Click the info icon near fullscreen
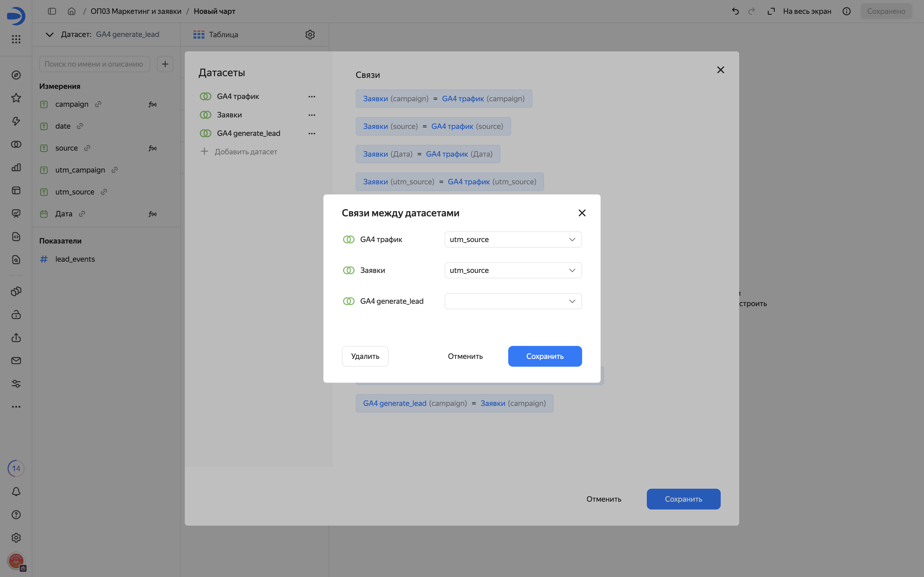This screenshot has width=924, height=577. tap(847, 12)
